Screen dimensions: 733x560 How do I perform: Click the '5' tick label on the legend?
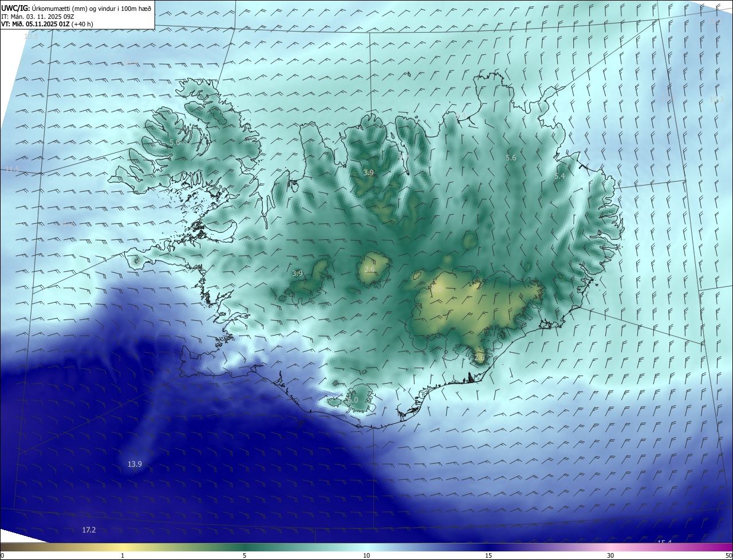click(x=245, y=555)
